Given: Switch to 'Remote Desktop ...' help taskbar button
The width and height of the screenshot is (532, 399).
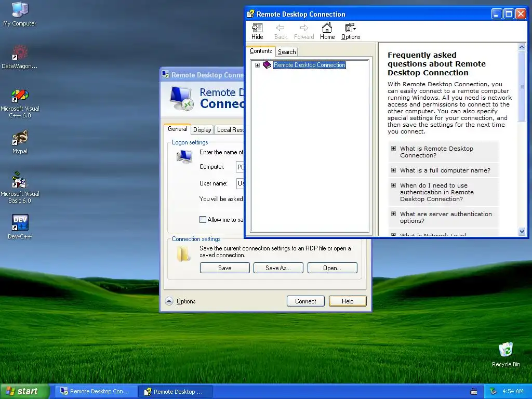Looking at the screenshot, I should pyautogui.click(x=176, y=392).
